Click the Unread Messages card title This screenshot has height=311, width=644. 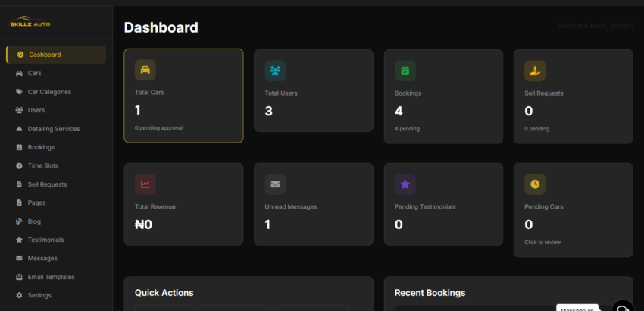coord(291,206)
